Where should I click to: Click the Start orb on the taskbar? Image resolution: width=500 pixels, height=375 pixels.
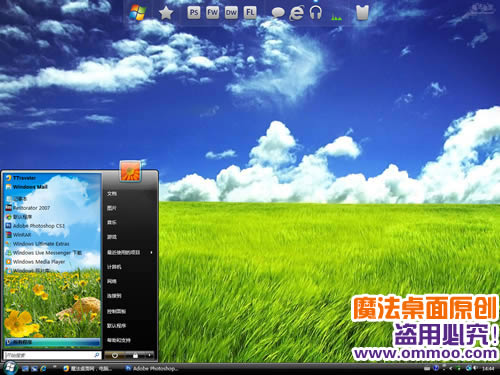(10, 368)
